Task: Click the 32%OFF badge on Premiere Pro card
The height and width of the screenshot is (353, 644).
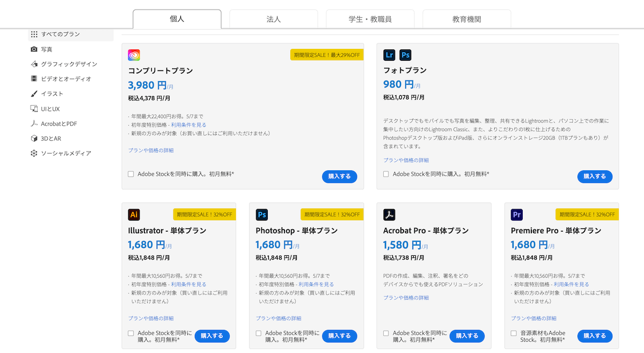Action: [587, 214]
